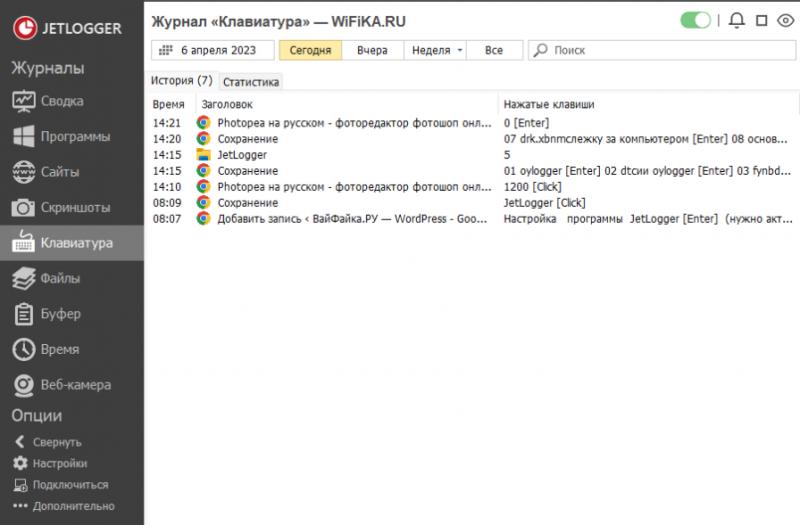Open the Сводка summary journal
The height and width of the screenshot is (525, 800).
tap(60, 101)
